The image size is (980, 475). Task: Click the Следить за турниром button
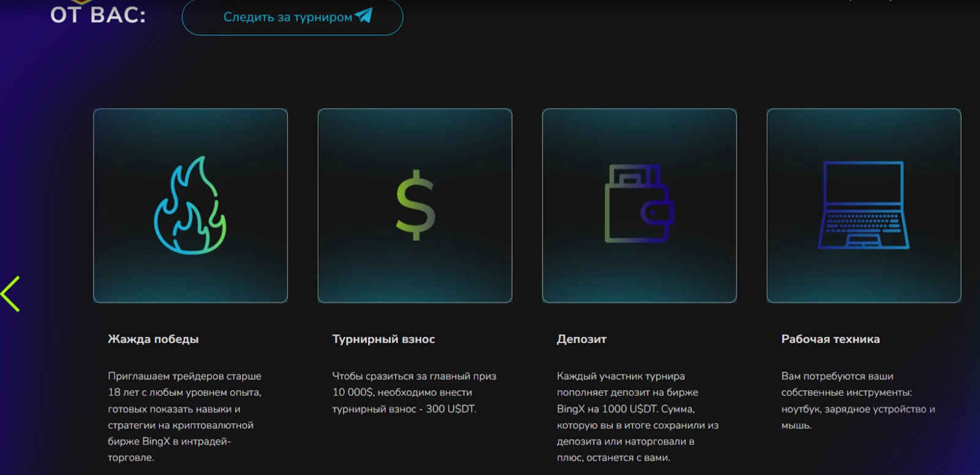pos(293,17)
